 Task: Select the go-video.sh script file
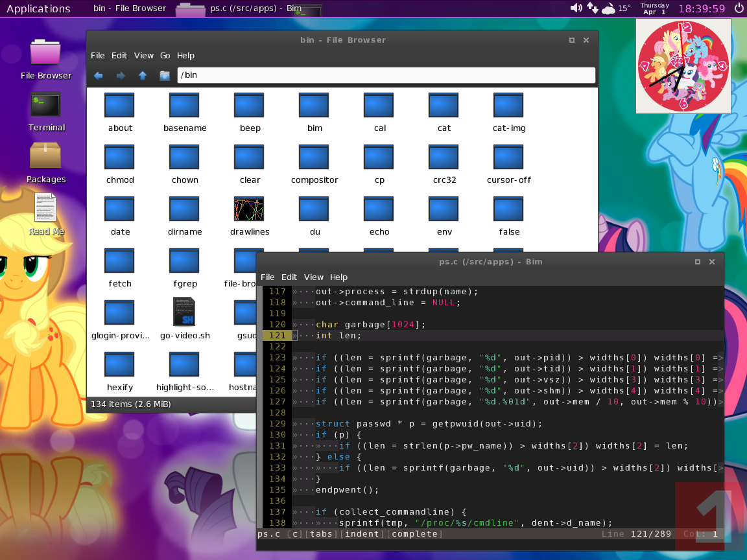click(185, 313)
